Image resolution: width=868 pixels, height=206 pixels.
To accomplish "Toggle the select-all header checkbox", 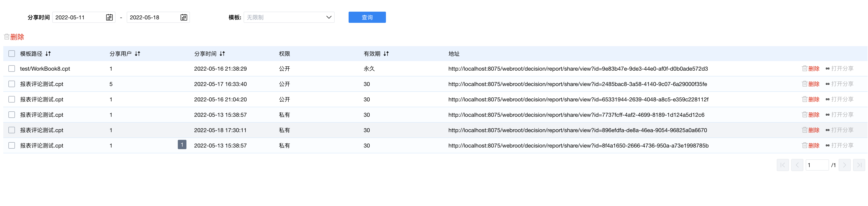I will 12,54.
